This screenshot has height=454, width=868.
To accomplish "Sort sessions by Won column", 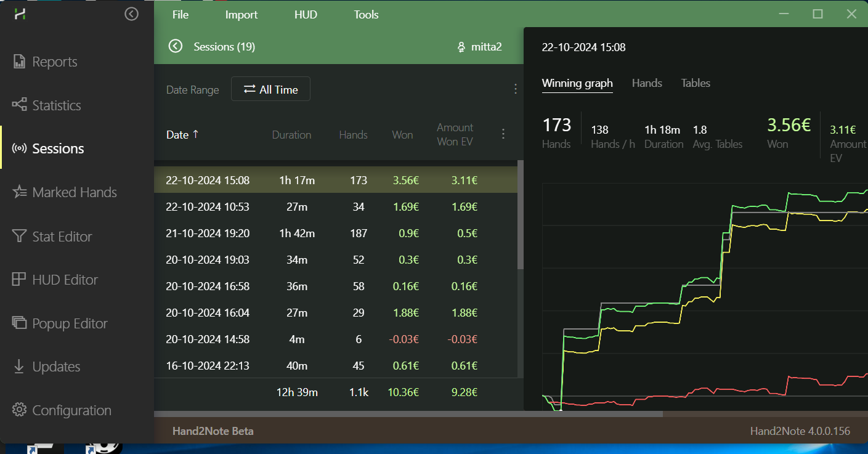I will (402, 135).
